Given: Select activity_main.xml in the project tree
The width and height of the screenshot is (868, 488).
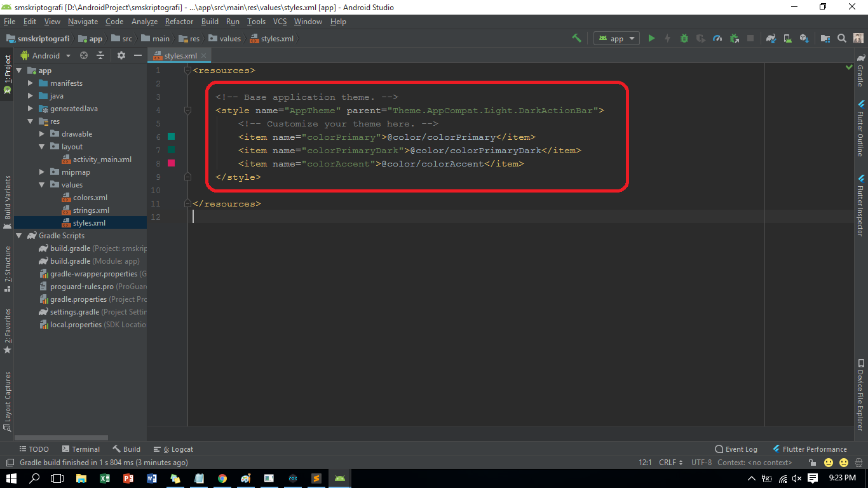Looking at the screenshot, I should pos(102,159).
